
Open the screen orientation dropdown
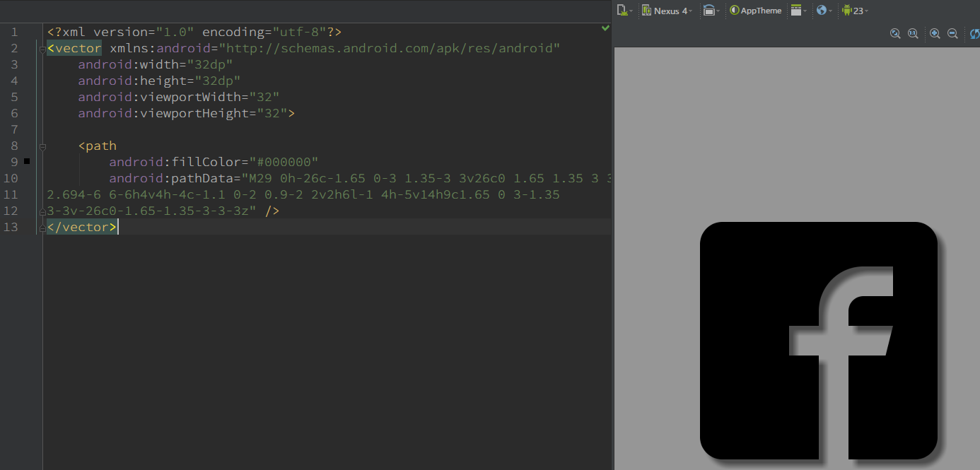[711, 11]
